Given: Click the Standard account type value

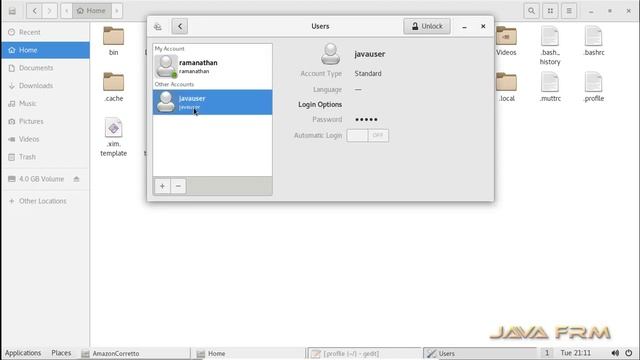Looking at the screenshot, I should tap(368, 73).
